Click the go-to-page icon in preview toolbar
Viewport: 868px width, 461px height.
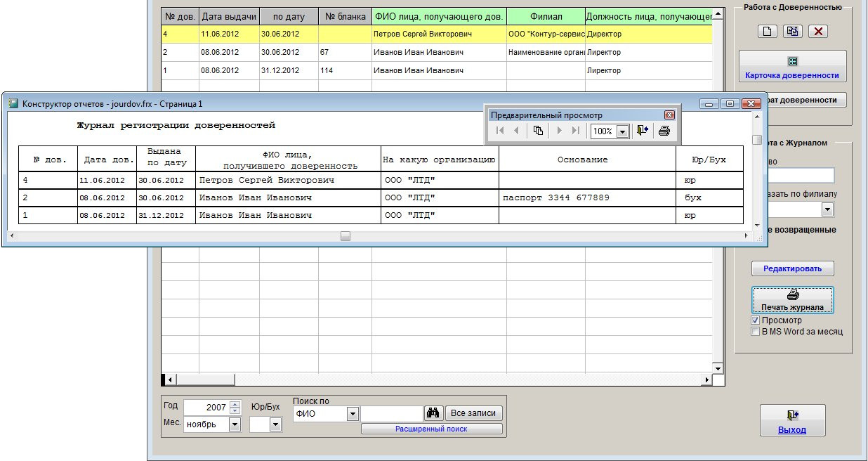click(538, 131)
